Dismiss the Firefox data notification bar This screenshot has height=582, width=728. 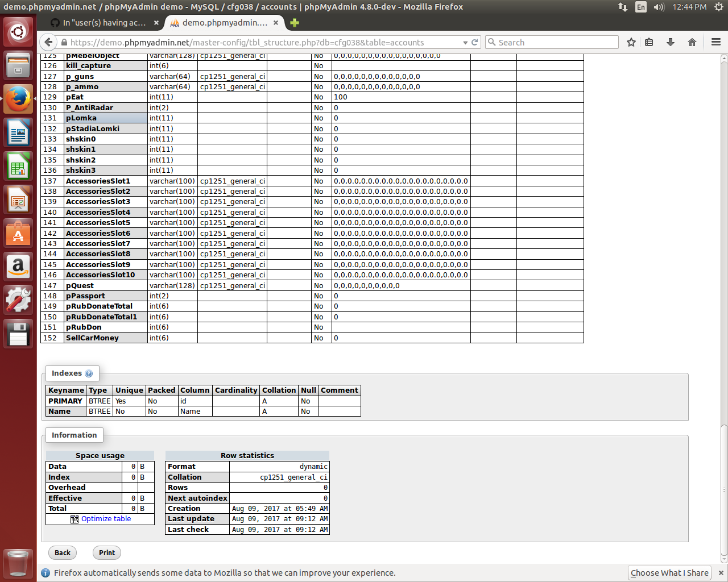coord(721,573)
